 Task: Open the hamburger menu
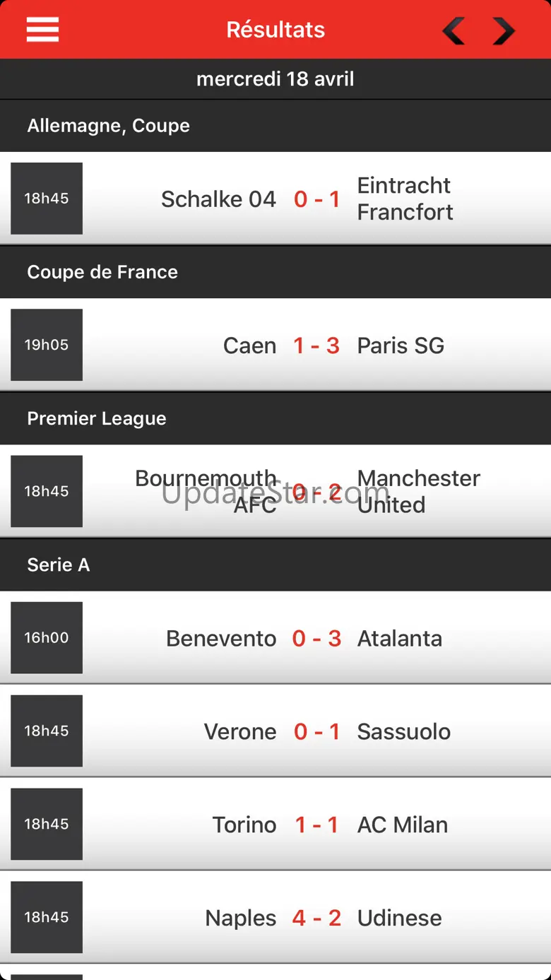[42, 30]
